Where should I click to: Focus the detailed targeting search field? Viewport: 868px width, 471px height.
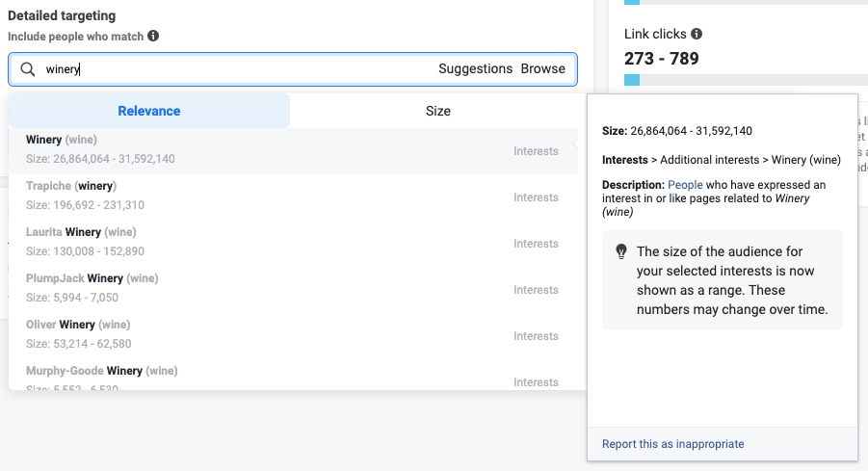coord(293,69)
